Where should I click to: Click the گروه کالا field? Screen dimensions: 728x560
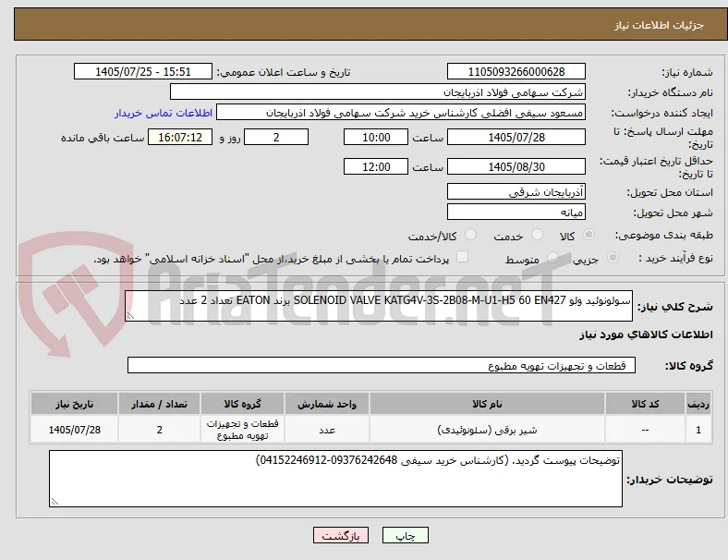[x=382, y=365]
